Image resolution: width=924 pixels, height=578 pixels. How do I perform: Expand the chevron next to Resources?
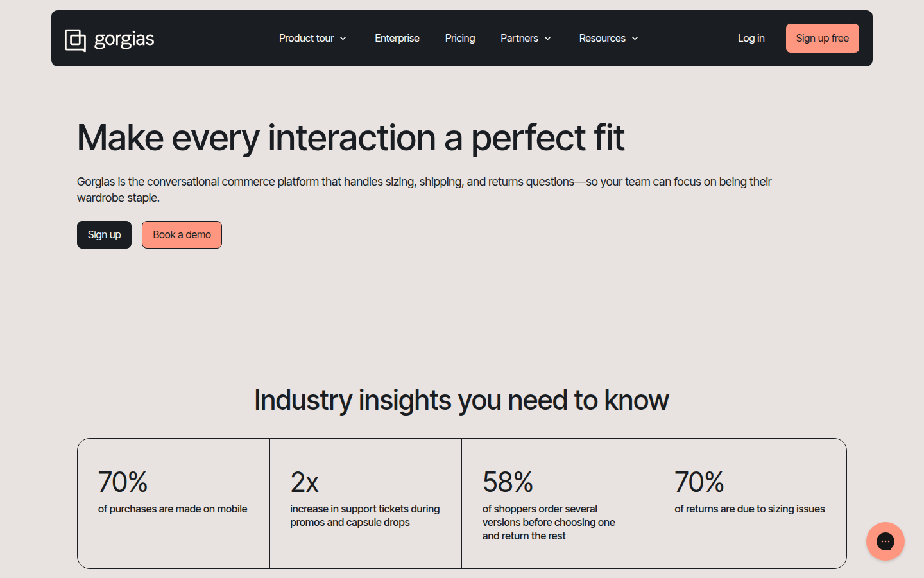[x=635, y=39]
